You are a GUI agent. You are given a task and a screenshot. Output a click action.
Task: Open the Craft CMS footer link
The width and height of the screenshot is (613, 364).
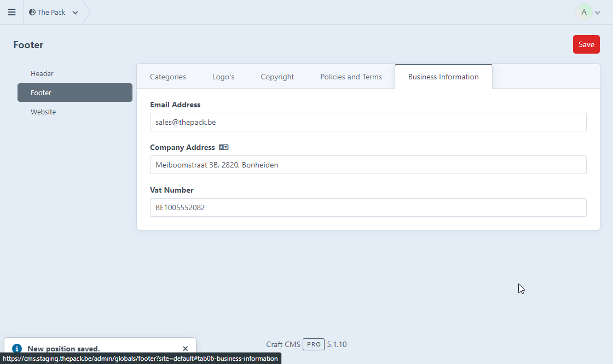(283, 344)
